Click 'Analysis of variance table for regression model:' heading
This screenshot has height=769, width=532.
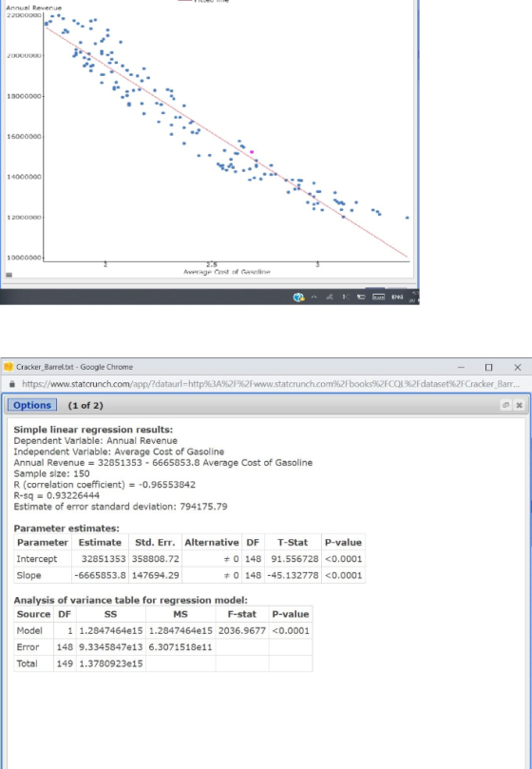[x=130, y=601]
